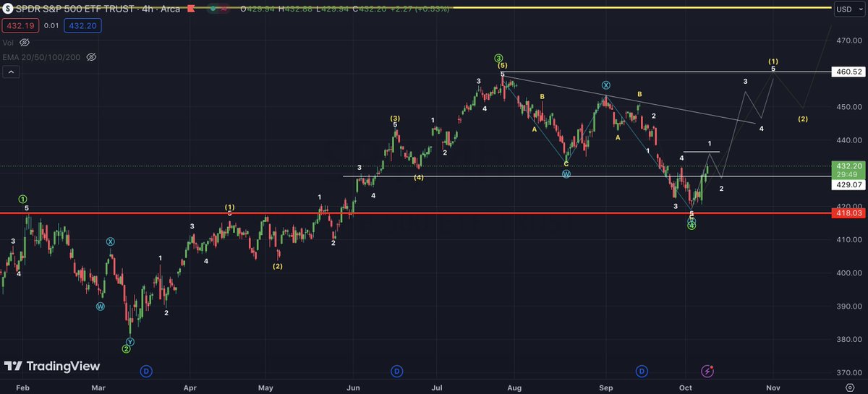Click the projected yellow (2) label in November
Image resolution: width=868 pixels, height=394 pixels.
[x=803, y=119]
